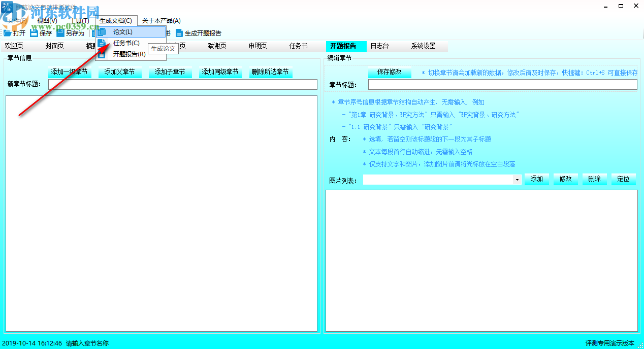
Task: Minimize the application window
Action: [x=605, y=6]
